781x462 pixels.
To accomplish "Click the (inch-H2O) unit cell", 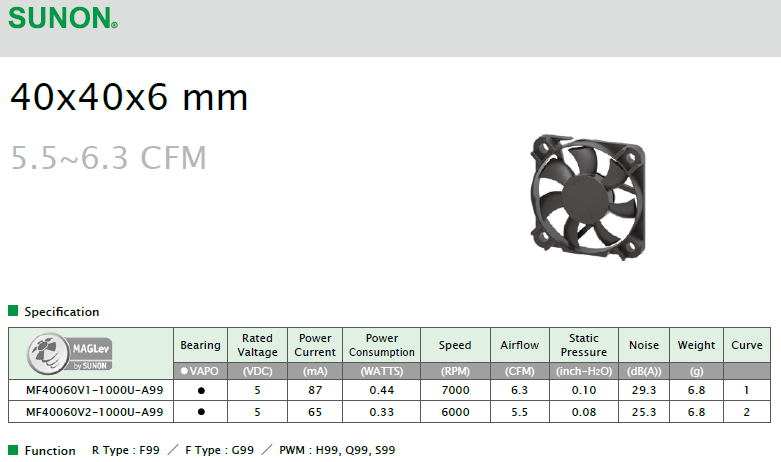I will tap(584, 371).
